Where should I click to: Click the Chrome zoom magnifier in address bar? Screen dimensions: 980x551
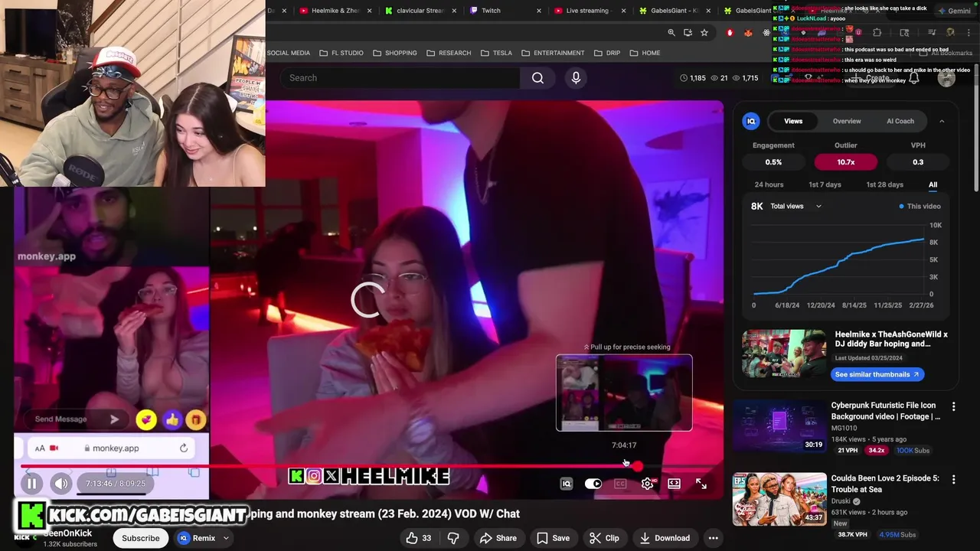click(671, 32)
